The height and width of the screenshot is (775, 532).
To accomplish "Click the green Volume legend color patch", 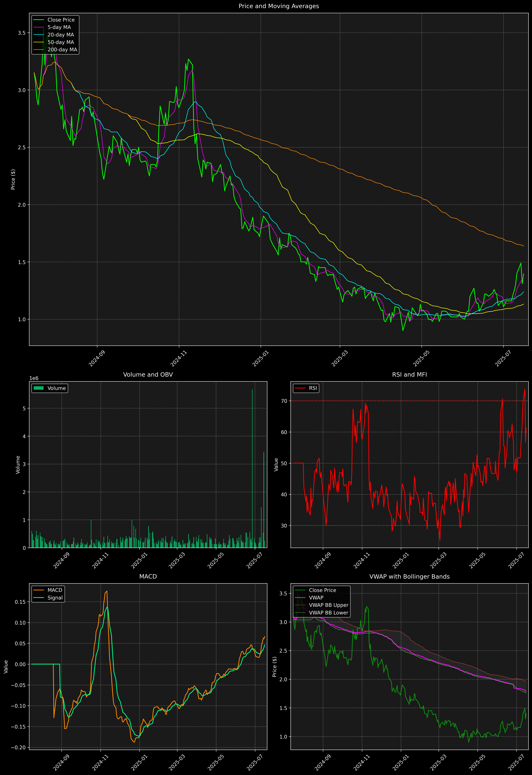I will click(x=39, y=388).
